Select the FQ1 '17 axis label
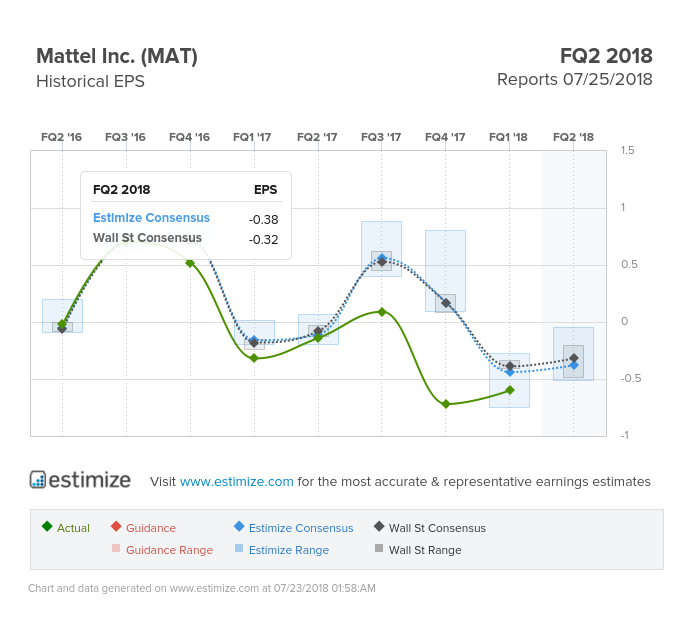685x620 pixels. pyautogui.click(x=252, y=137)
